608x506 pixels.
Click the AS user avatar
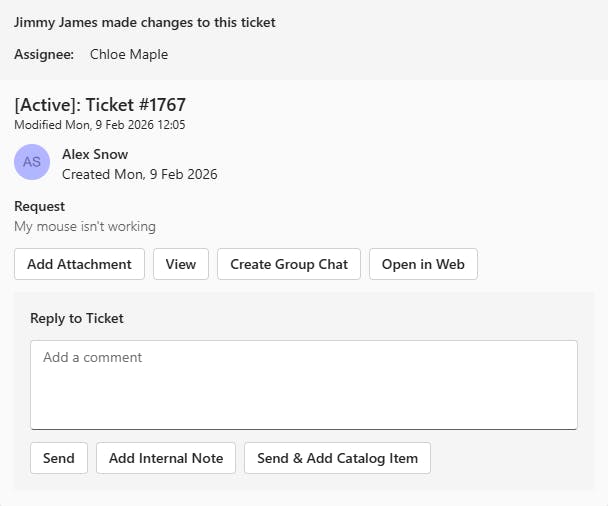[x=32, y=162]
